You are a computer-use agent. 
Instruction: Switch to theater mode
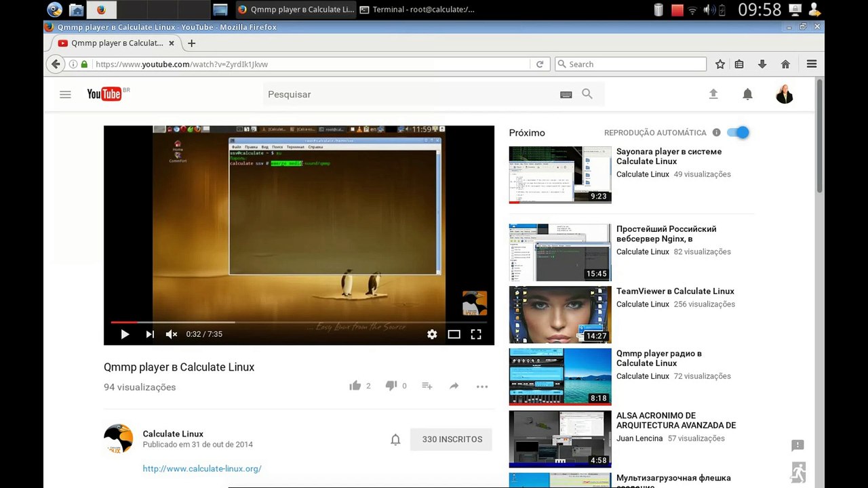pyautogui.click(x=454, y=334)
